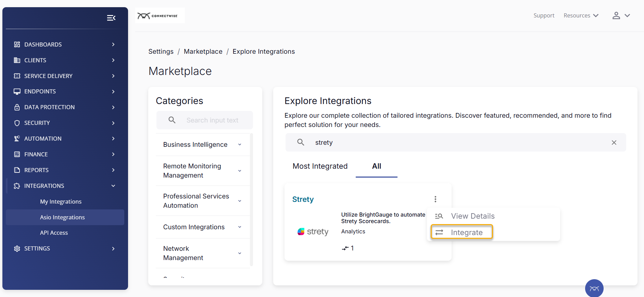
Task: Clear the strety search text
Action: pos(614,142)
